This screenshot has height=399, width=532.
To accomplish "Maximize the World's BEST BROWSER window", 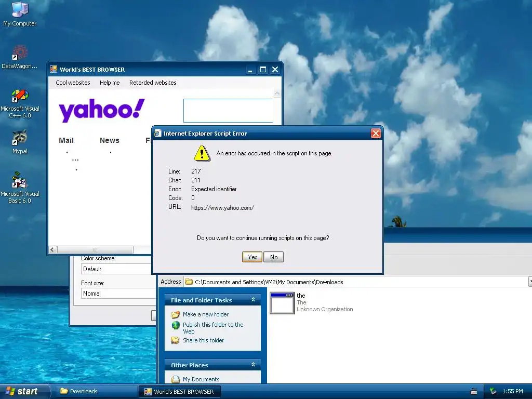I will tap(262, 70).
